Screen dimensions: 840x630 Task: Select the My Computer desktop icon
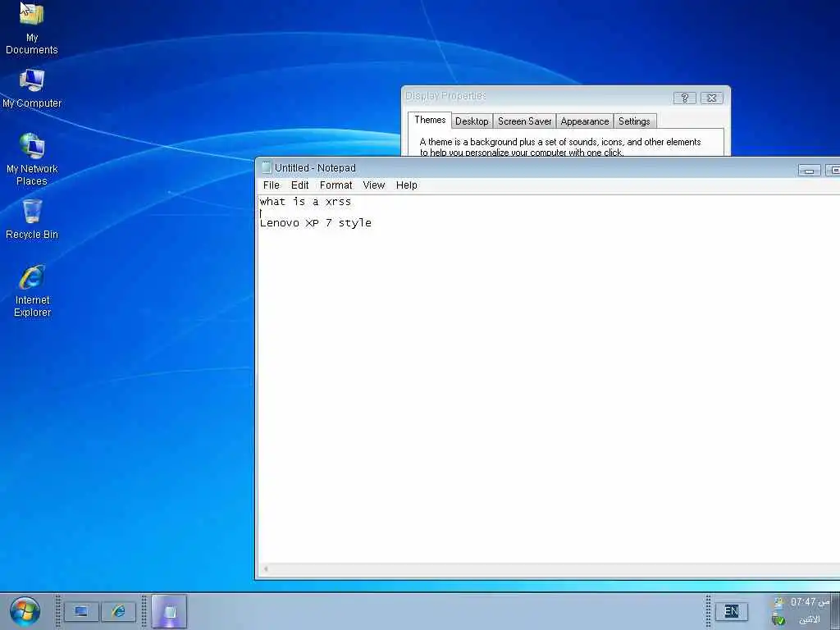pos(32,89)
